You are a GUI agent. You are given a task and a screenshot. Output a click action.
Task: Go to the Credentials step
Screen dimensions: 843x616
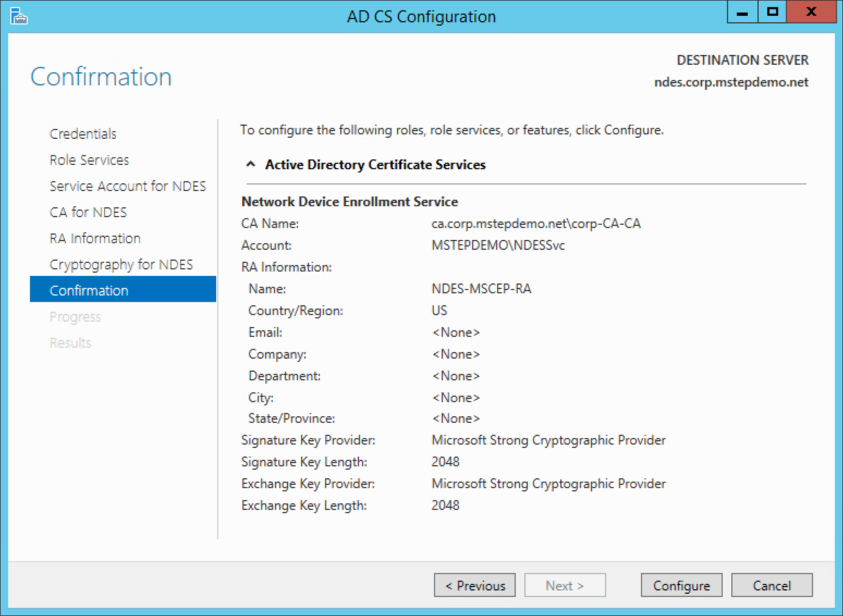[x=83, y=134]
